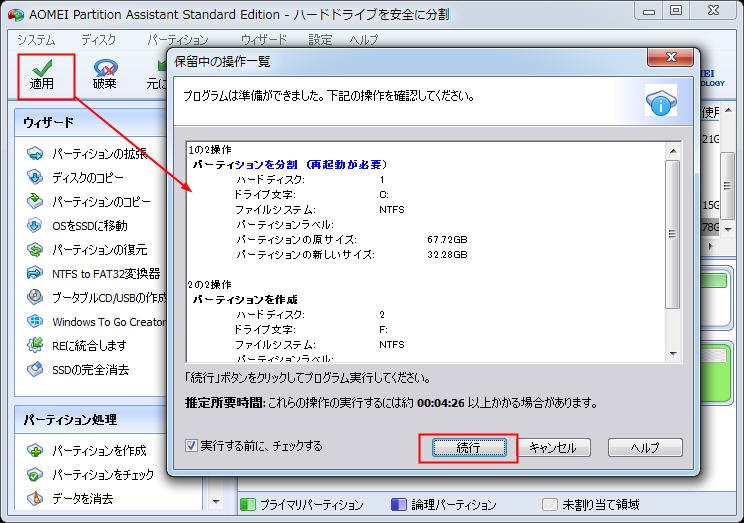This screenshot has width=744, height=523.
Task: Click the 適用 (Apply) green checkmark icon
Action: tap(43, 68)
